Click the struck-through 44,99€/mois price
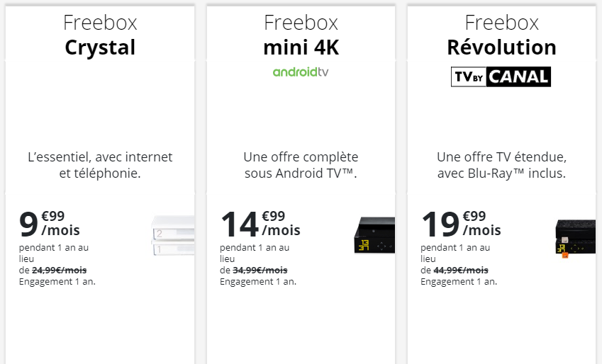 [461, 270]
